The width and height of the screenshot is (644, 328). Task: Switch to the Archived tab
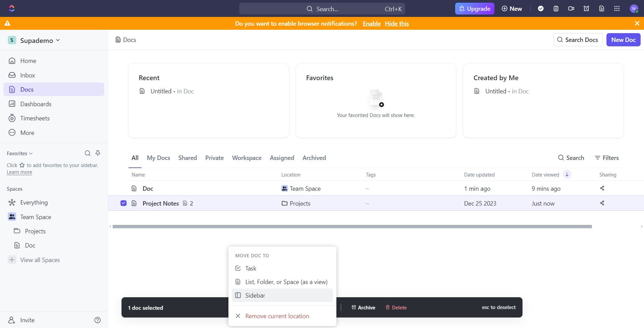[x=314, y=158]
